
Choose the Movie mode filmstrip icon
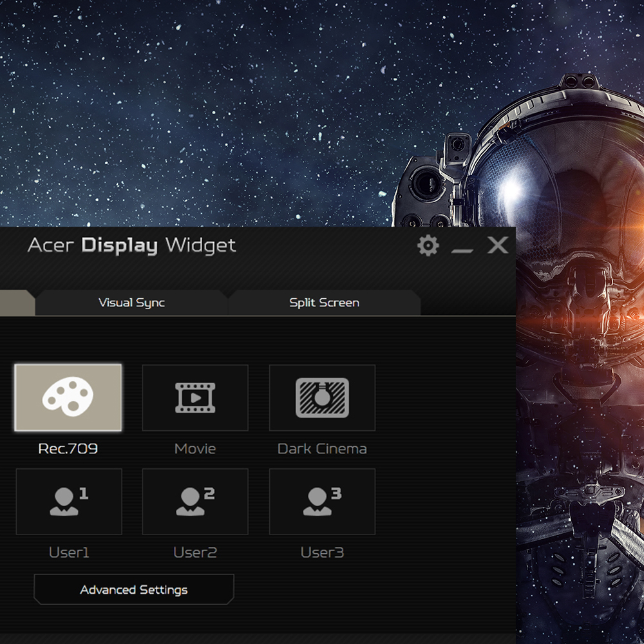tap(195, 397)
